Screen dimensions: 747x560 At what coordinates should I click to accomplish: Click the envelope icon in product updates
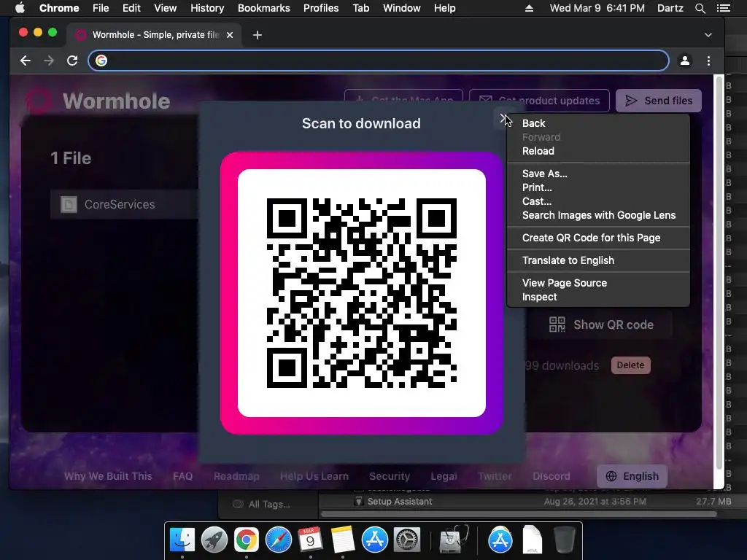tap(485, 101)
